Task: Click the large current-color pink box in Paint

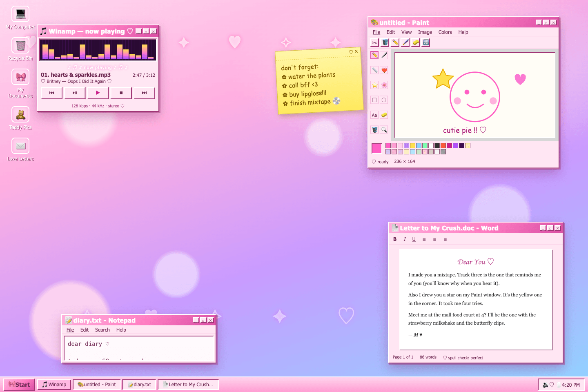Action: (x=376, y=148)
